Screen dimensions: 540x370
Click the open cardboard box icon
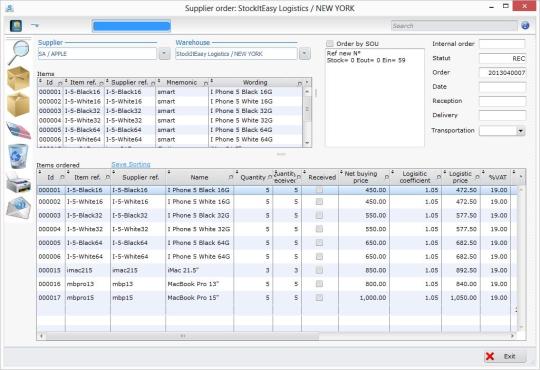(18, 104)
